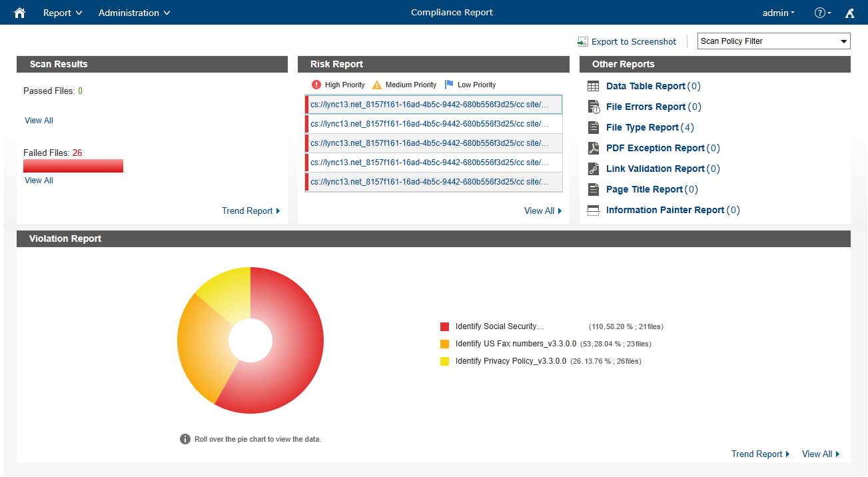Open the Data Table Report icon
868x477 pixels.
pyautogui.click(x=594, y=86)
